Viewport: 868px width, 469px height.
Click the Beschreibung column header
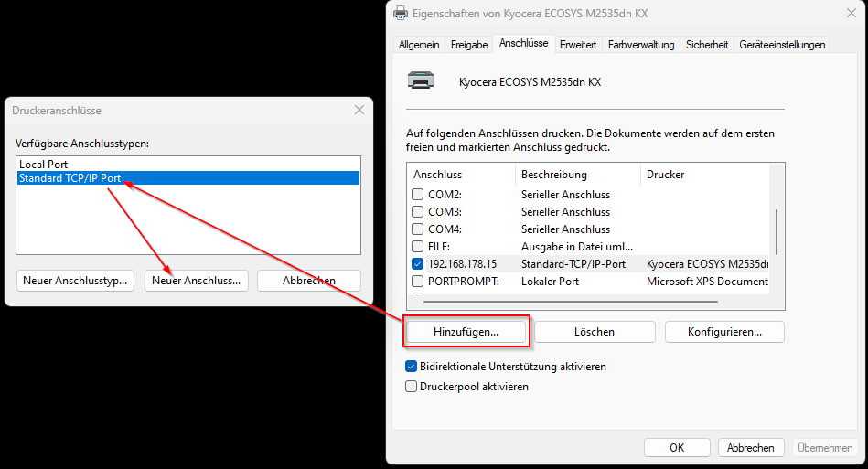pos(553,175)
